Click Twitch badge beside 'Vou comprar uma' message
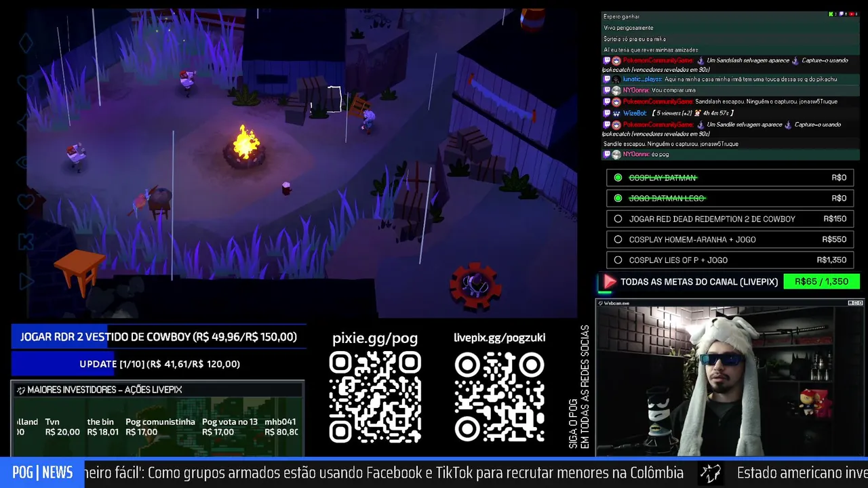The height and width of the screenshot is (488, 868). (607, 90)
